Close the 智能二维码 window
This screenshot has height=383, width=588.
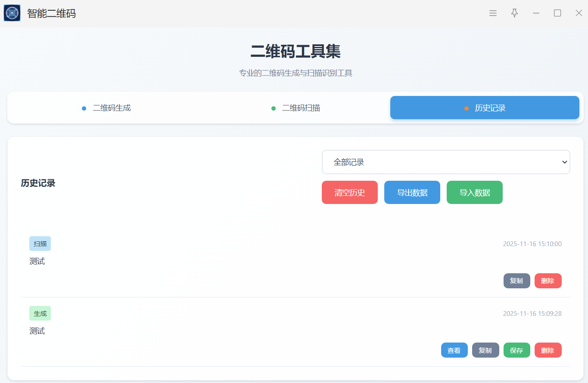579,13
